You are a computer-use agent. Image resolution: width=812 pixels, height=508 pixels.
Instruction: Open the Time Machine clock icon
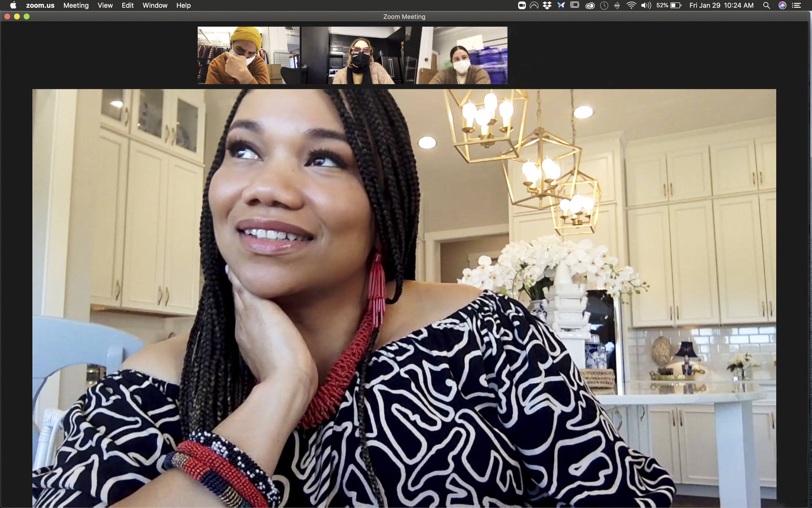[604, 6]
